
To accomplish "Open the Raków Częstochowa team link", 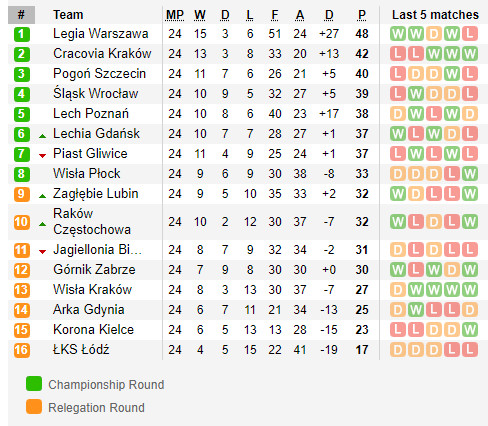I will pos(92,222).
